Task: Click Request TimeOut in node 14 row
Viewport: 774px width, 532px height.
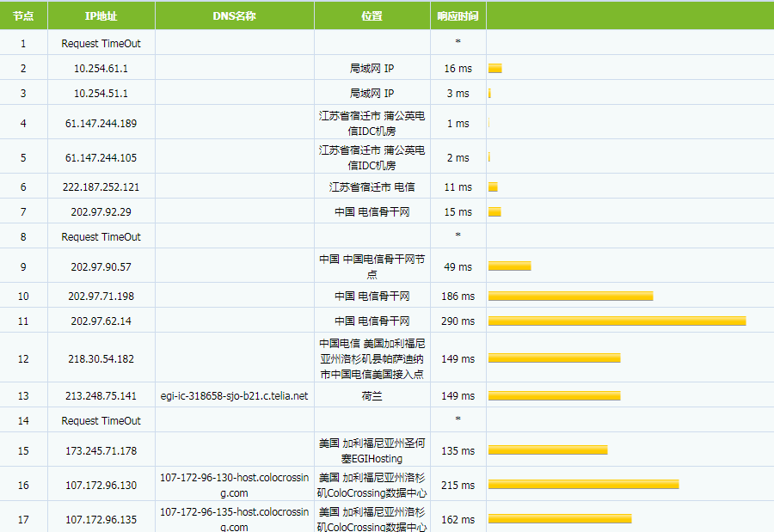Action: tap(101, 421)
